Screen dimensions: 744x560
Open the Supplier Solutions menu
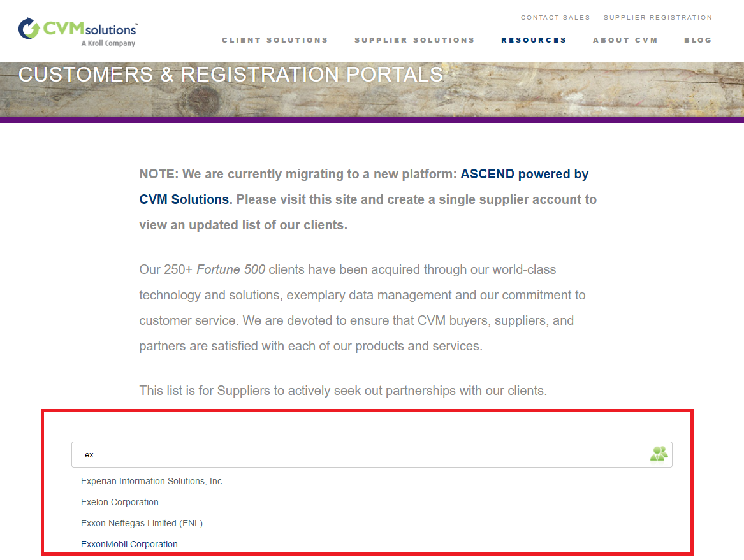(x=414, y=40)
